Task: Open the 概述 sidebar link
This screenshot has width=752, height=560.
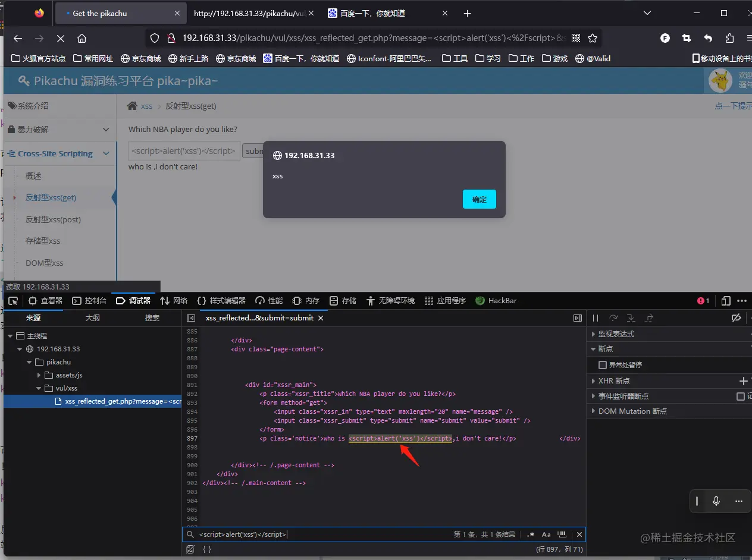Action: coord(33,176)
